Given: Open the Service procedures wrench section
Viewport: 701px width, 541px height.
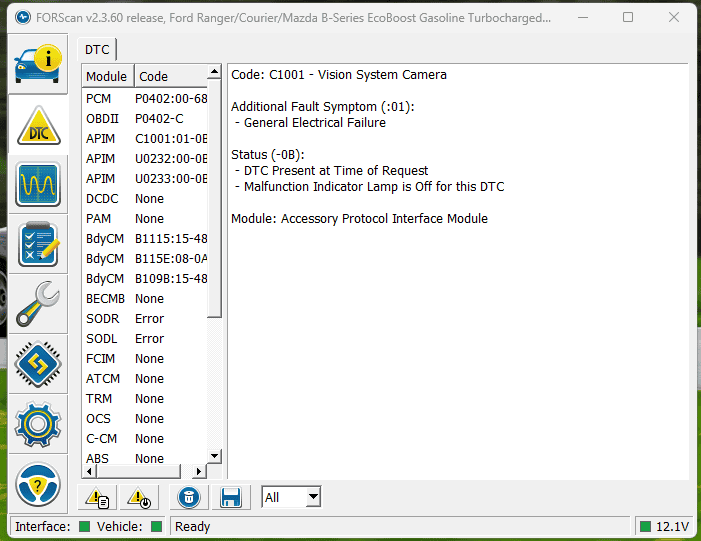Looking at the screenshot, I should click(x=38, y=304).
